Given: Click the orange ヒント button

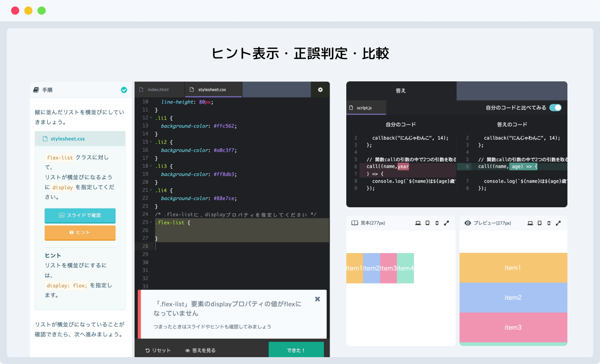Looking at the screenshot, I should coord(80,233).
